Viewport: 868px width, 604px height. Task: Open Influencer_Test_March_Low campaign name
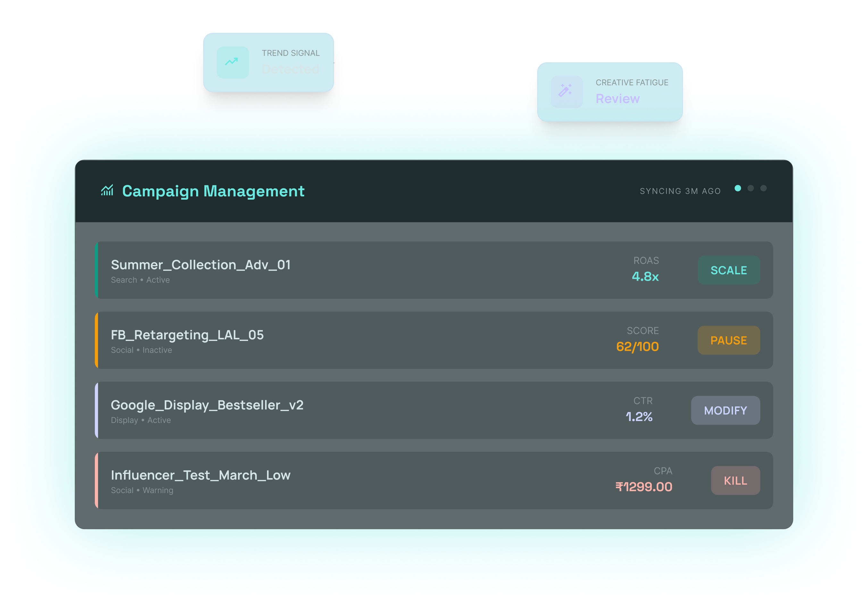(x=200, y=475)
